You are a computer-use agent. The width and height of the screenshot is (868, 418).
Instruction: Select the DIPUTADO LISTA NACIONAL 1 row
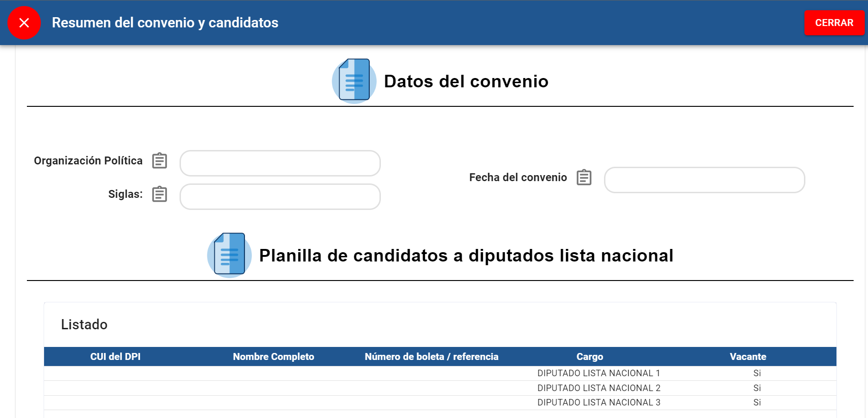pyautogui.click(x=598, y=373)
